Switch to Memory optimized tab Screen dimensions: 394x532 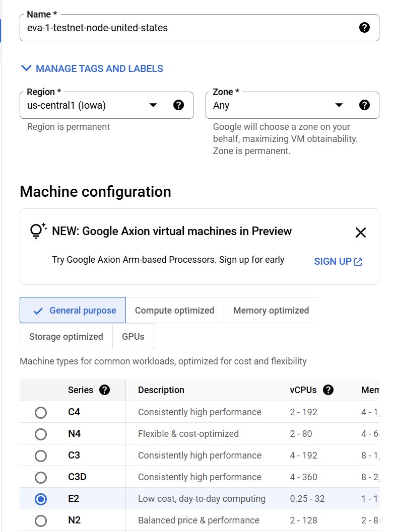tap(271, 310)
